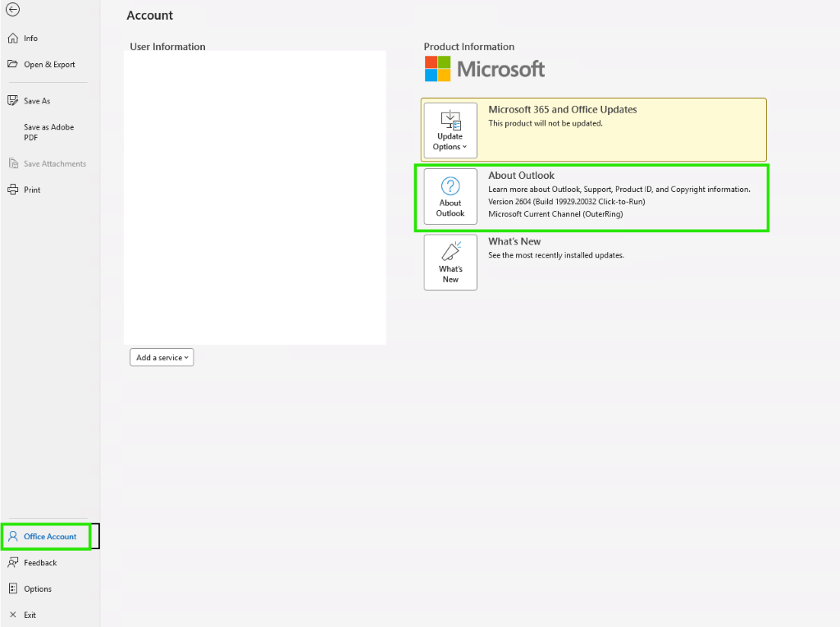840x627 pixels.
Task: Click the About Outlook button
Action: pos(450,197)
